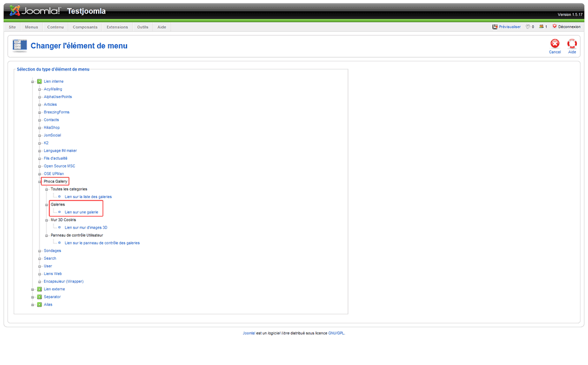
Task: Click the Contacts tree item
Action: [x=51, y=120]
